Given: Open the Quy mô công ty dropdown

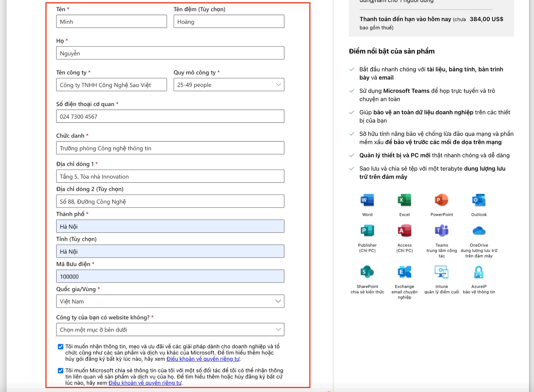Looking at the screenshot, I should coord(229,85).
